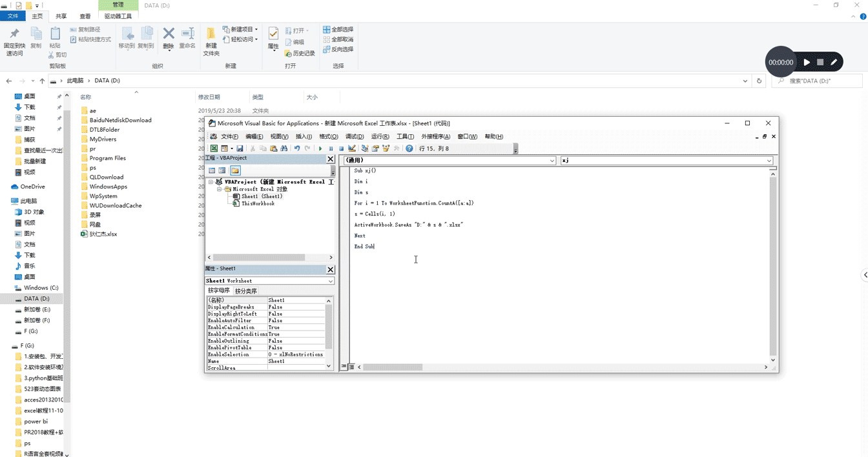Open the xj procedure dropdown

pyautogui.click(x=769, y=160)
